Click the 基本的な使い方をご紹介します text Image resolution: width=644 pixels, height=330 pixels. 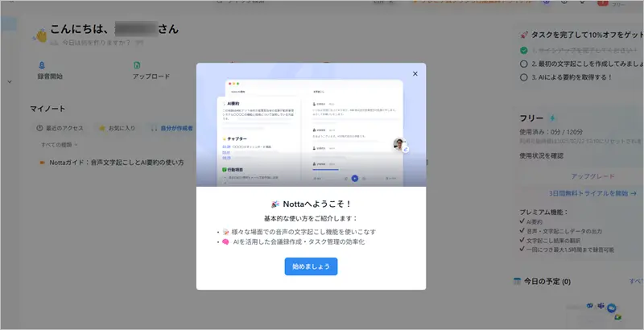pyautogui.click(x=311, y=218)
